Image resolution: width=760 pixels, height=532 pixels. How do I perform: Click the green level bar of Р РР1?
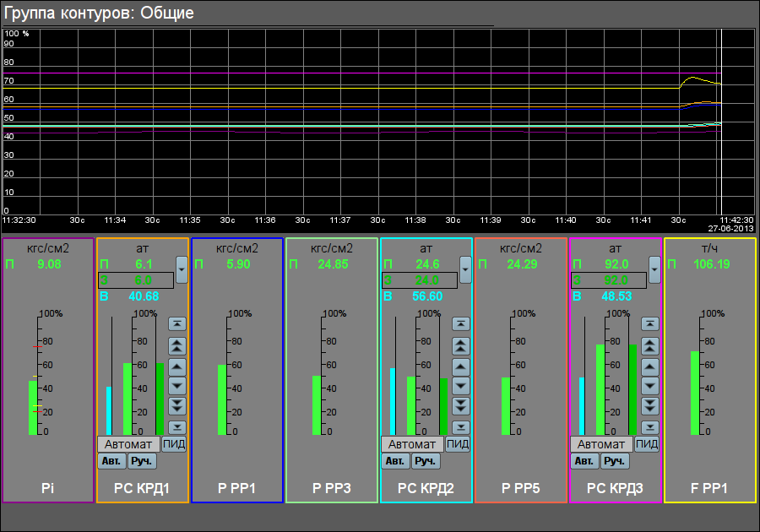point(222,399)
